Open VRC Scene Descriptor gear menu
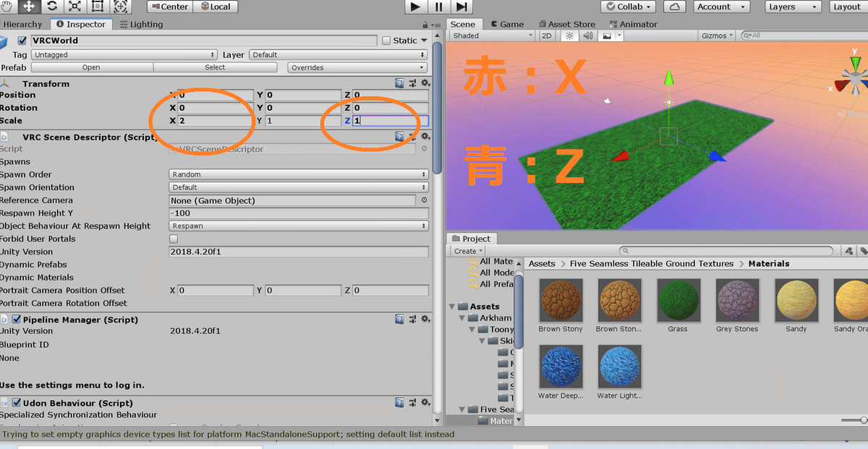 point(425,136)
